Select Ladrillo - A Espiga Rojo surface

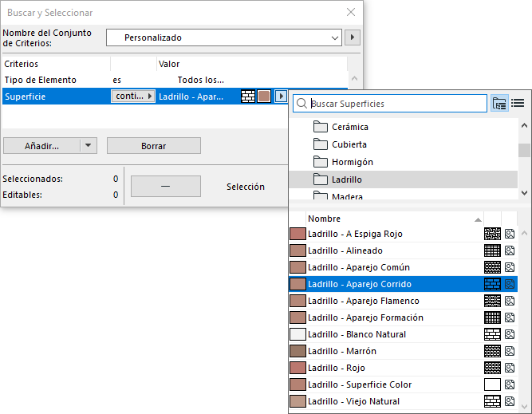pos(403,234)
